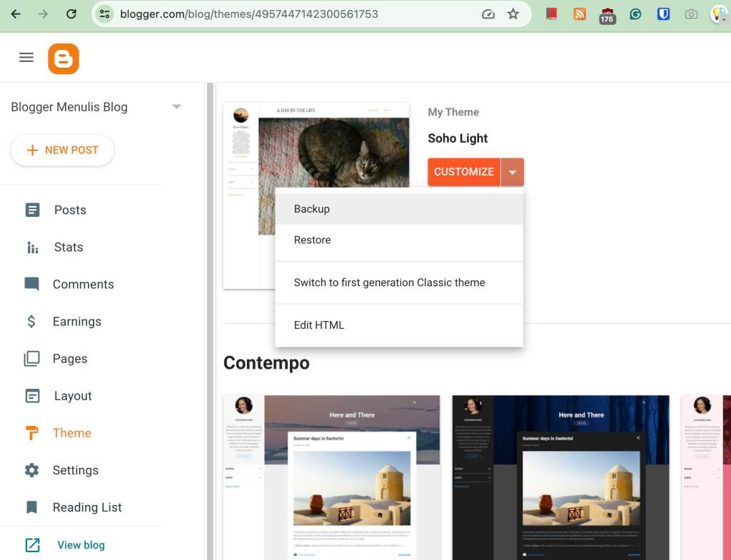Expand the Blogger Menulis Blog selector
The height and width of the screenshot is (560, 731).
(176, 107)
